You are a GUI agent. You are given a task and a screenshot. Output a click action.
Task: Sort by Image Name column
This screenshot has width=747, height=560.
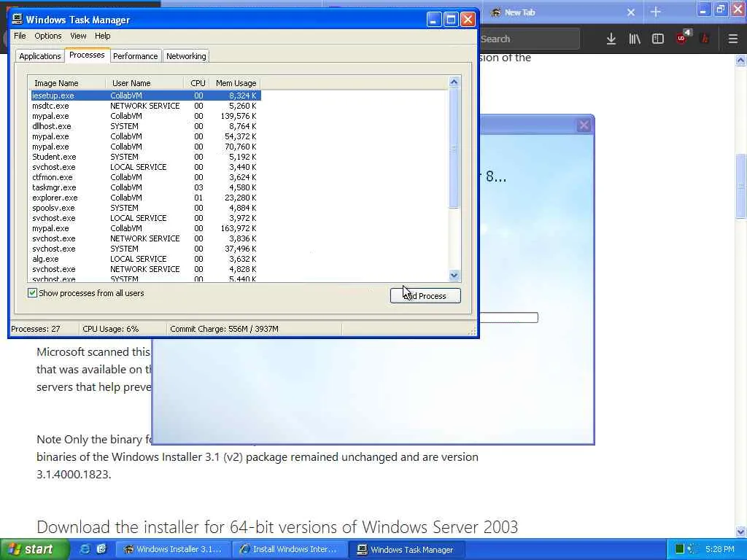click(x=66, y=83)
